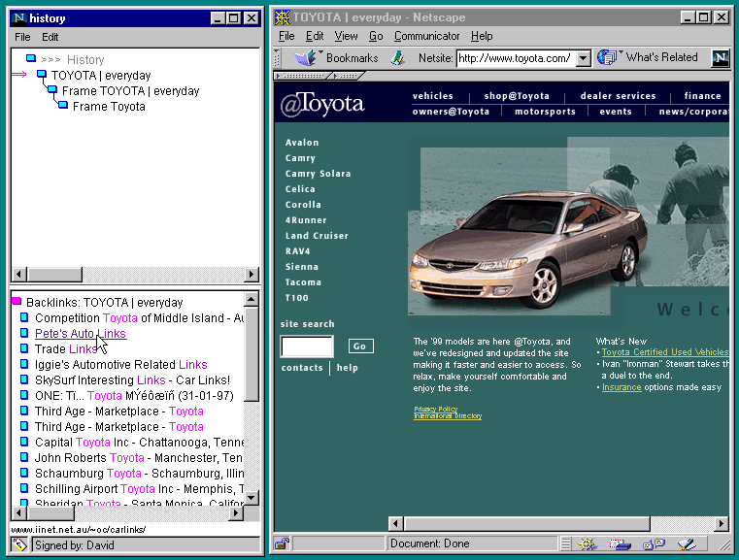Image resolution: width=739 pixels, height=560 pixels.
Task: Click the Netscape window title bar icon
Action: (283, 17)
